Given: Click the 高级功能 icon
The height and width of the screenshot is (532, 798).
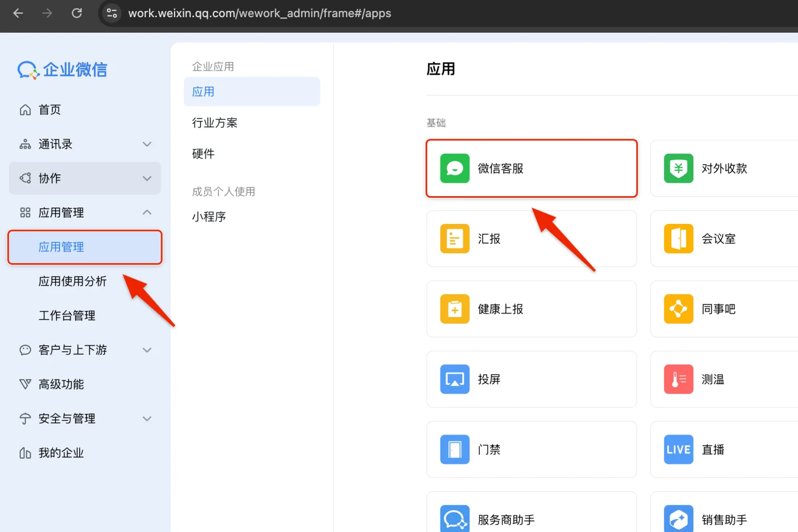Looking at the screenshot, I should (25, 385).
